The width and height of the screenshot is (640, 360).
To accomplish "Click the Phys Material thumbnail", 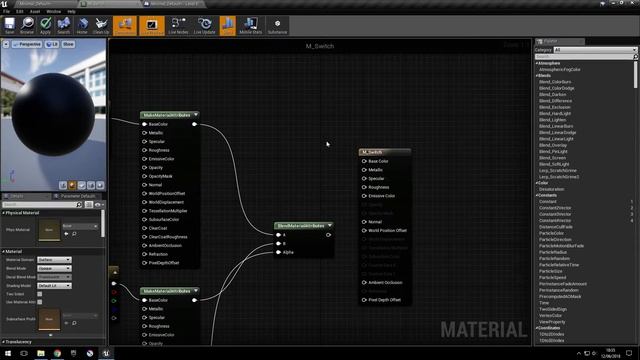I will pos(49,230).
